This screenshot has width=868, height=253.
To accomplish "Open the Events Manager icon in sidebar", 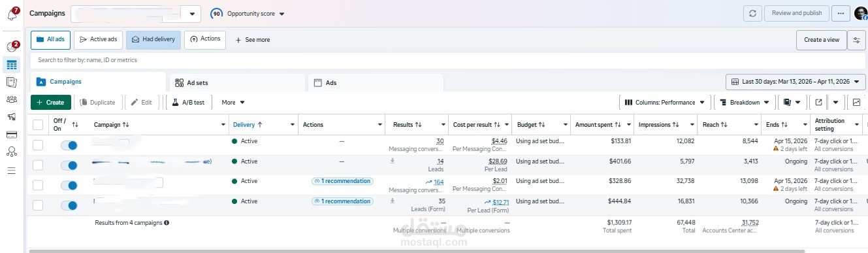I will click(12, 152).
